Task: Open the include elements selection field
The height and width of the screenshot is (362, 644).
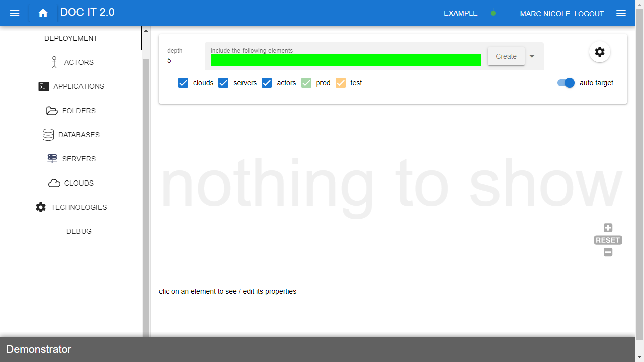Action: pyautogui.click(x=346, y=60)
